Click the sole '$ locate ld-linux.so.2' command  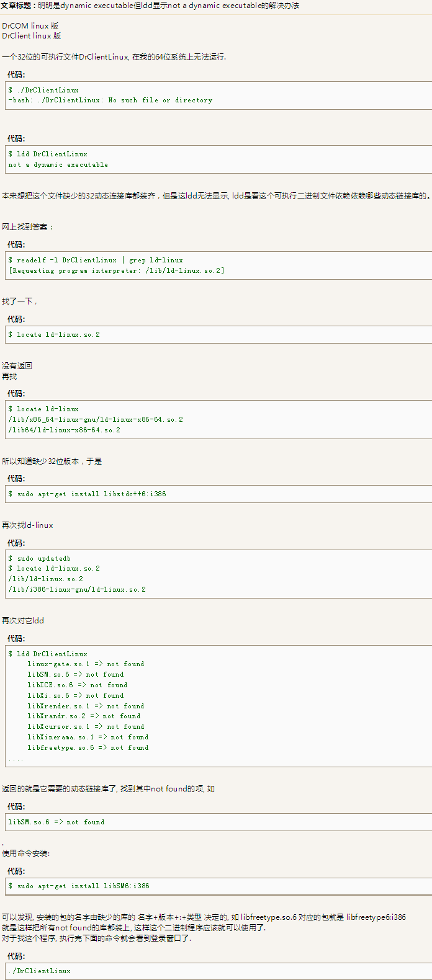(x=54, y=335)
